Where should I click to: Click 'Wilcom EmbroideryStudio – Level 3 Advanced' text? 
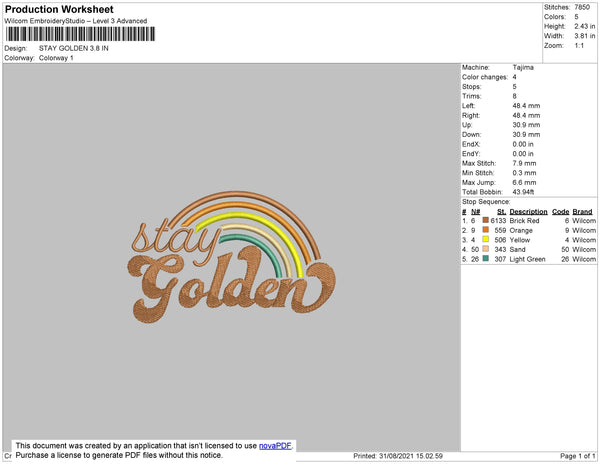[x=76, y=21]
